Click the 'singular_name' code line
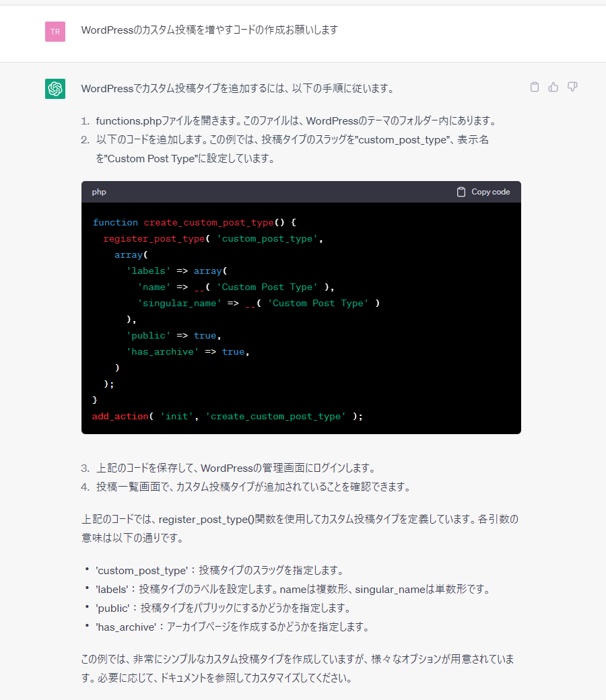 coord(259,303)
